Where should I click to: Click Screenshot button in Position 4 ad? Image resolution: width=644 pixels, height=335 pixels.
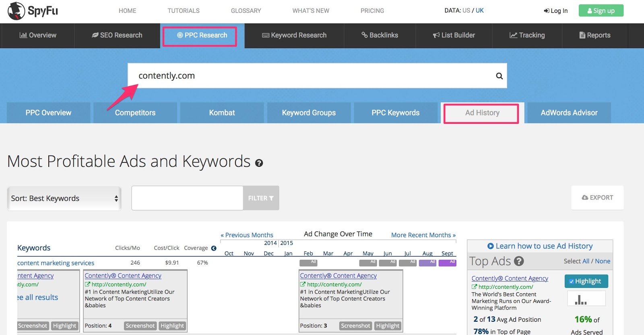pyautogui.click(x=140, y=326)
